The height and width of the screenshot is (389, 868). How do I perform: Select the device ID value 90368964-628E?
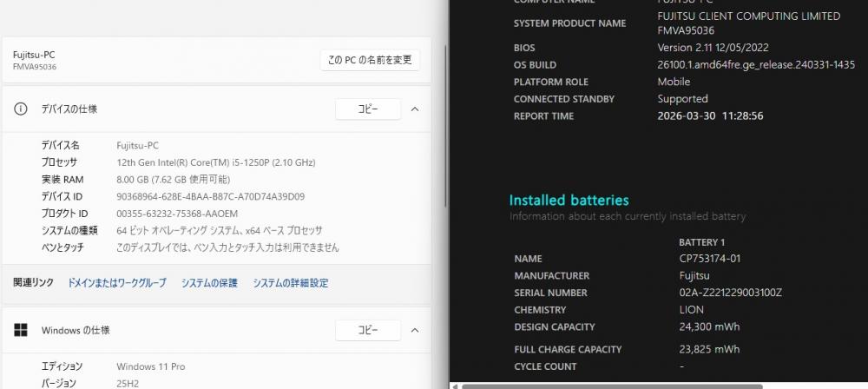210,197
